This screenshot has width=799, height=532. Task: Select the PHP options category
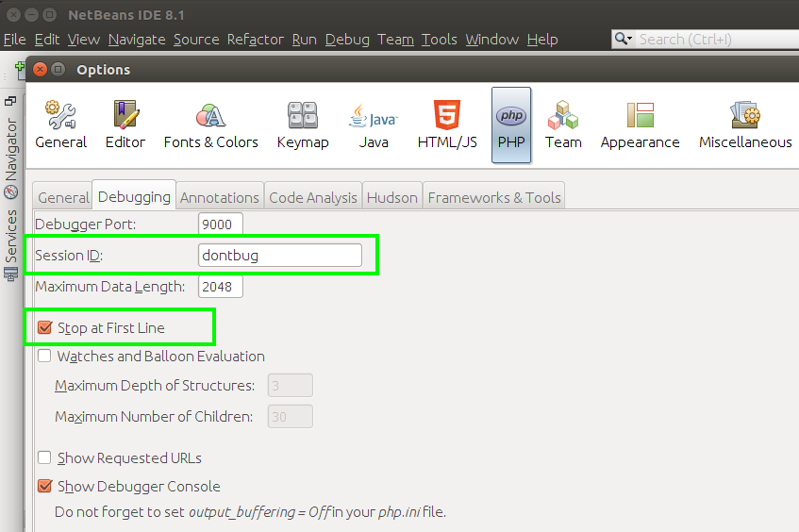tap(511, 125)
